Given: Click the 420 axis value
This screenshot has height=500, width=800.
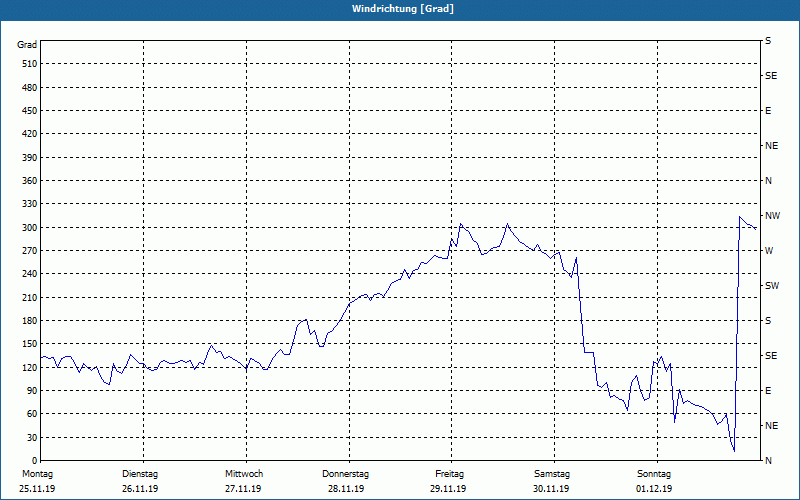Looking at the screenshot, I should [30, 134].
